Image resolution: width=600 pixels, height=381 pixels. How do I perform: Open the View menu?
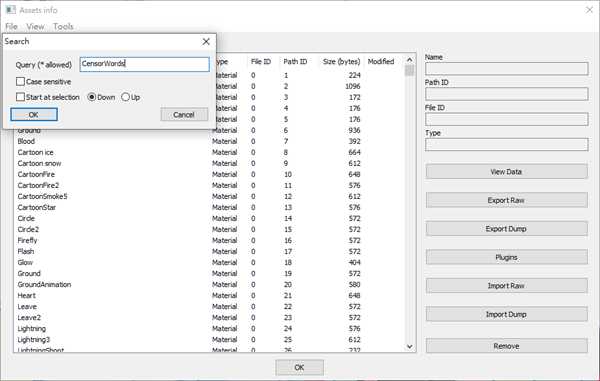35,26
